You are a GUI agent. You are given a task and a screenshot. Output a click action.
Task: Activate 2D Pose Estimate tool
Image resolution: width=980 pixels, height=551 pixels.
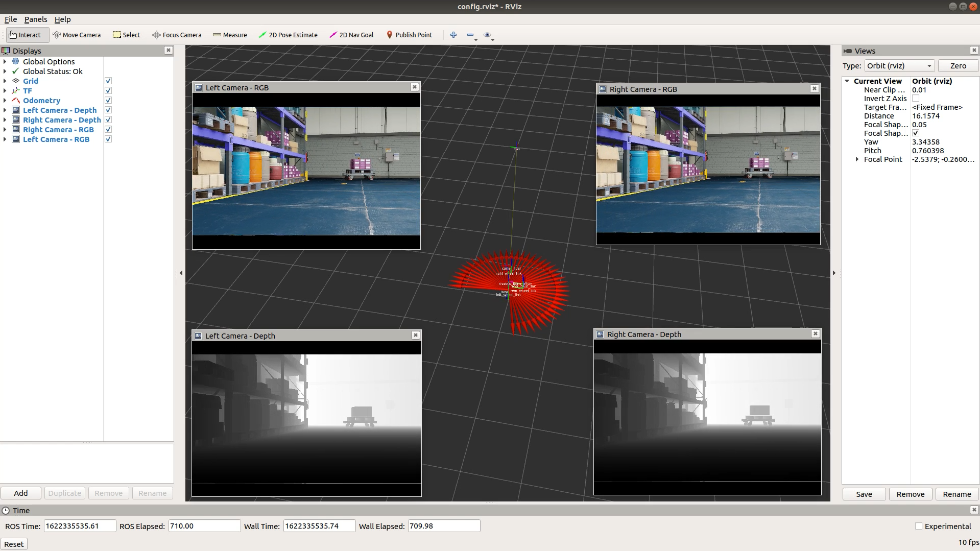click(x=288, y=35)
